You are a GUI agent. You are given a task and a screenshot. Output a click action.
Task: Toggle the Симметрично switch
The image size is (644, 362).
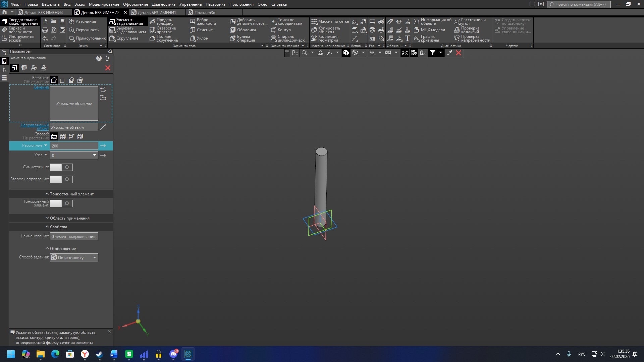(61, 167)
